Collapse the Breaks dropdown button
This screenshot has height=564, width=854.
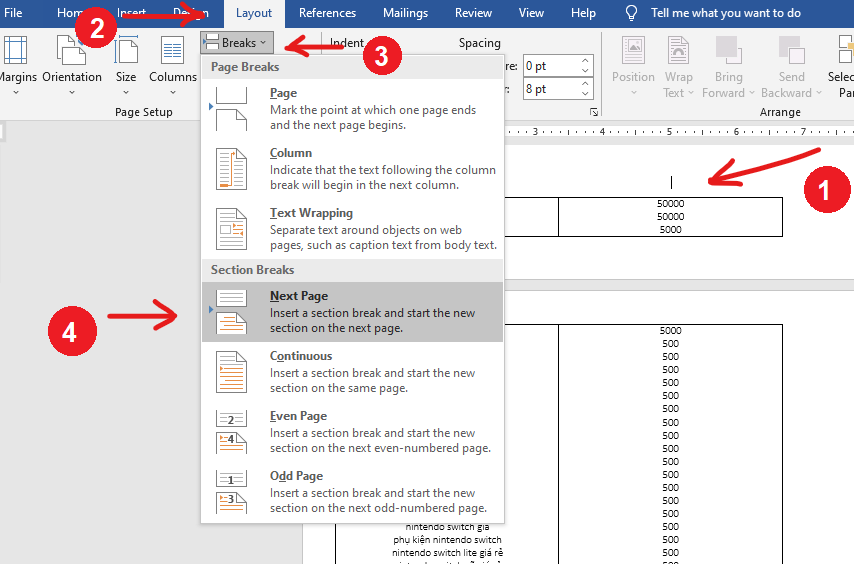236,42
